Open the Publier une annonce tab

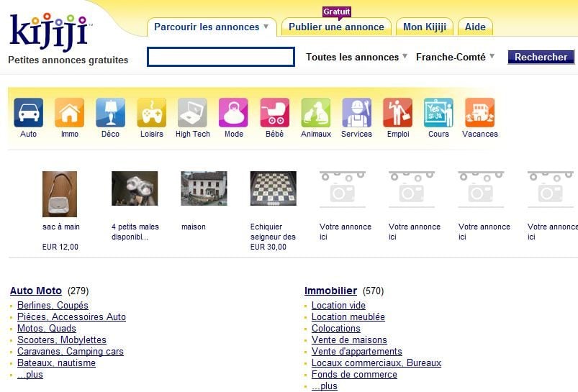click(x=336, y=27)
